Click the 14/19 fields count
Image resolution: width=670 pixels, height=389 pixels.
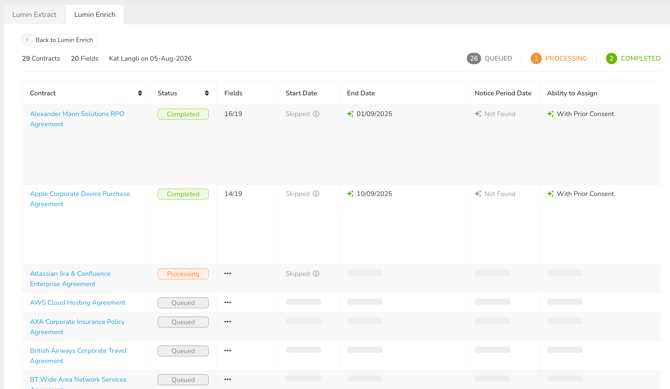[x=233, y=194]
